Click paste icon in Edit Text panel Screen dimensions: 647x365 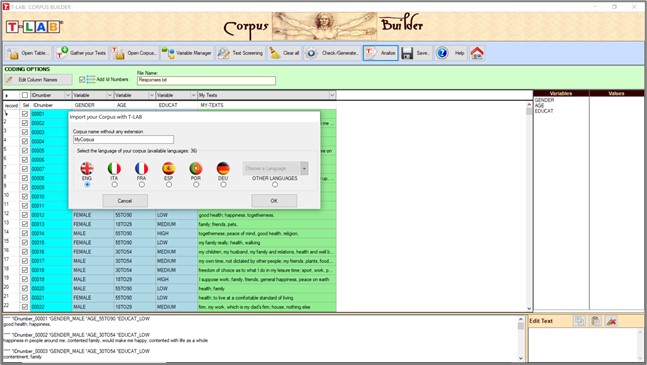tap(595, 321)
